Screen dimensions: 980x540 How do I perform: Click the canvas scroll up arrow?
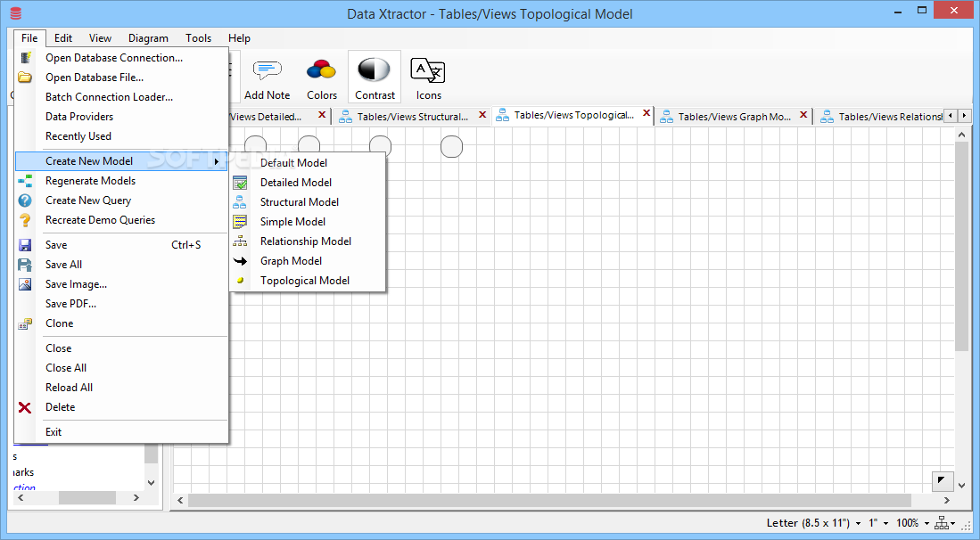(x=961, y=135)
